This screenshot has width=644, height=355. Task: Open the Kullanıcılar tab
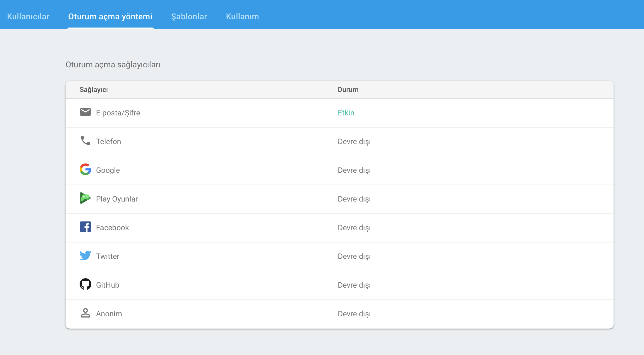[x=28, y=16]
